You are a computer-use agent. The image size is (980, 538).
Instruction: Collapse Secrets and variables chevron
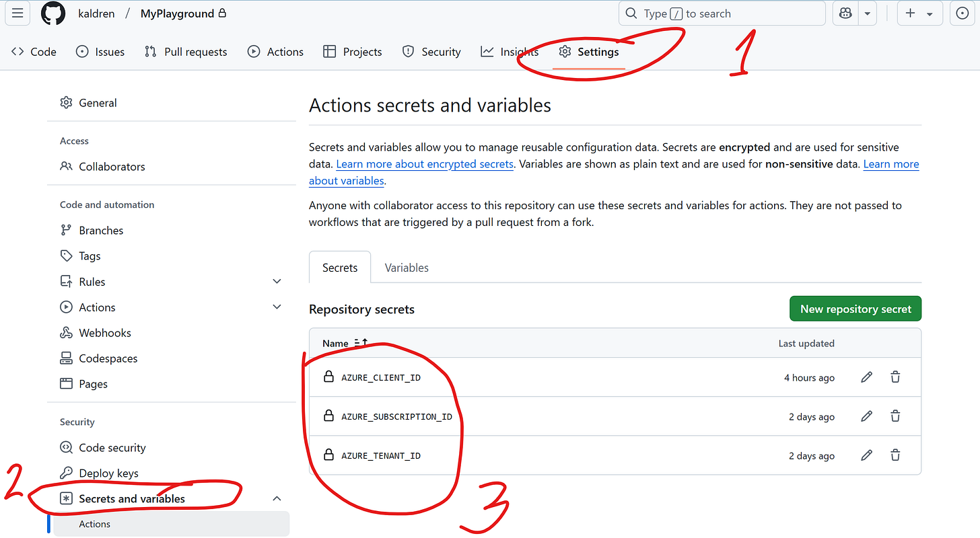click(277, 498)
